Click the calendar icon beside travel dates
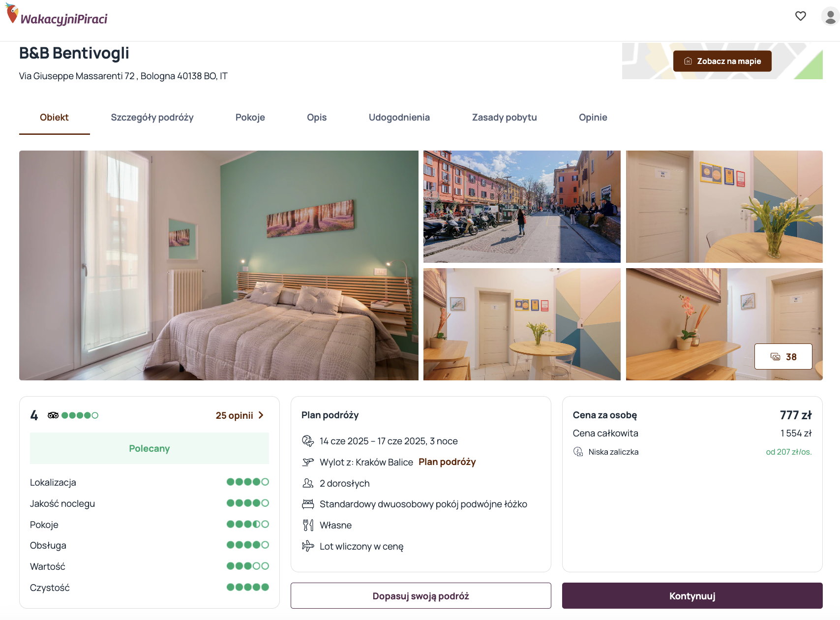Image resolution: width=840 pixels, height=620 pixels. point(308,441)
